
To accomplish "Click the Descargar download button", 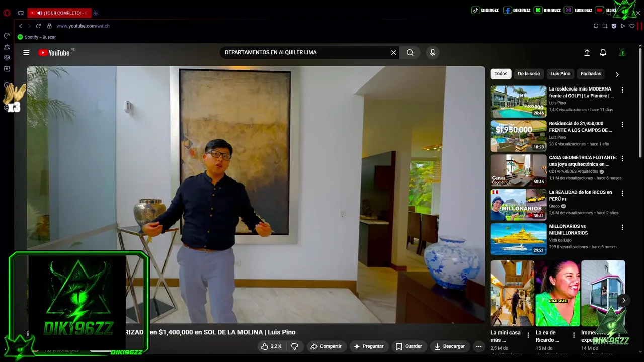I will (450, 346).
